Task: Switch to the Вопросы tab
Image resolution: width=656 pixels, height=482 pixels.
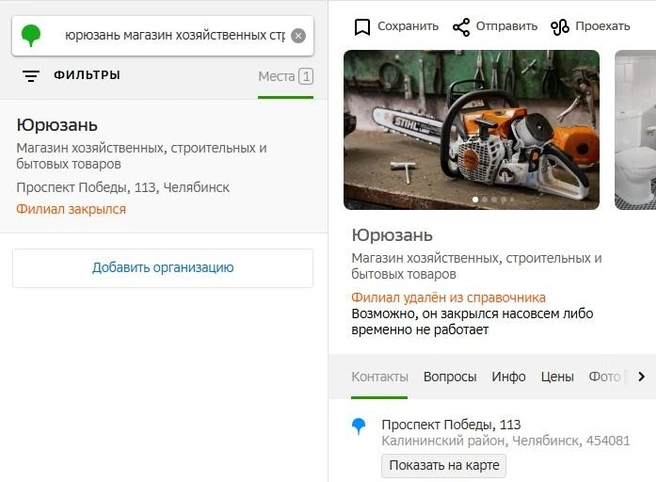Action: coord(450,377)
